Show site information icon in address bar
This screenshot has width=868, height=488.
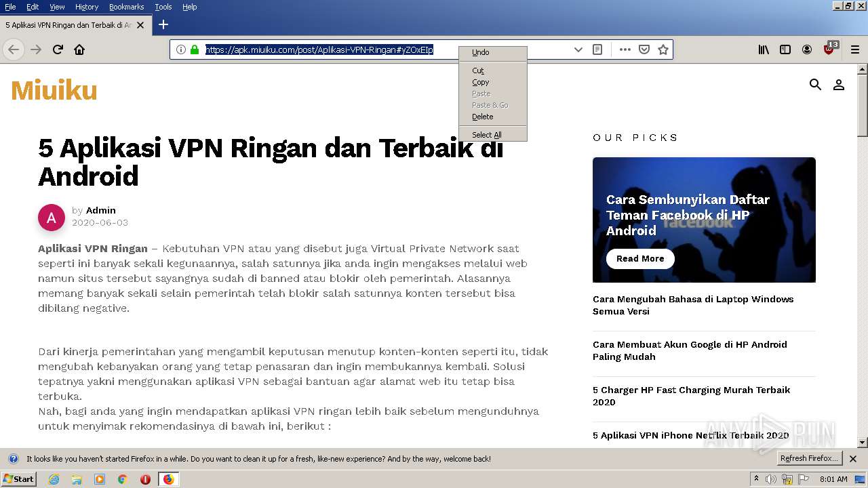coord(180,49)
